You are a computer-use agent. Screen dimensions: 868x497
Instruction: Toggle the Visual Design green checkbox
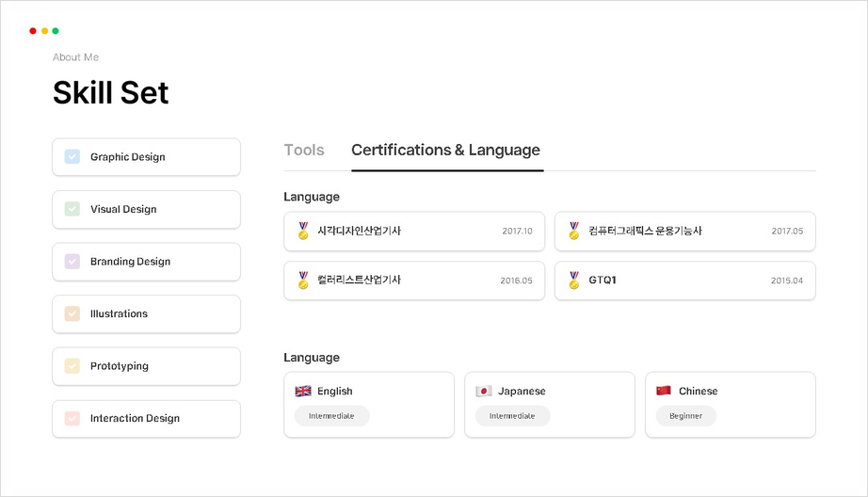pyautogui.click(x=72, y=209)
